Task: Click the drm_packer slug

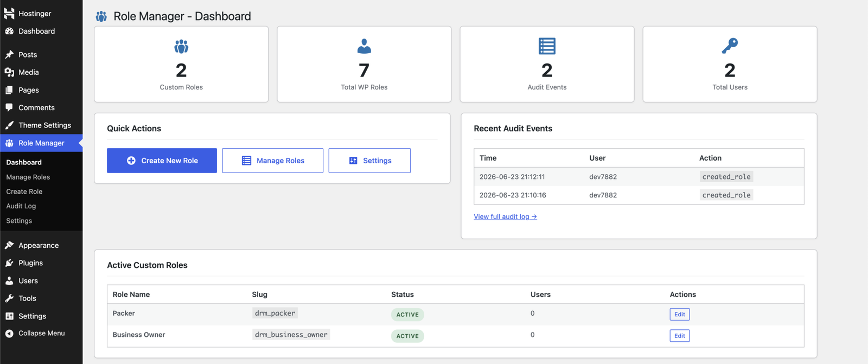Action: coord(275,313)
